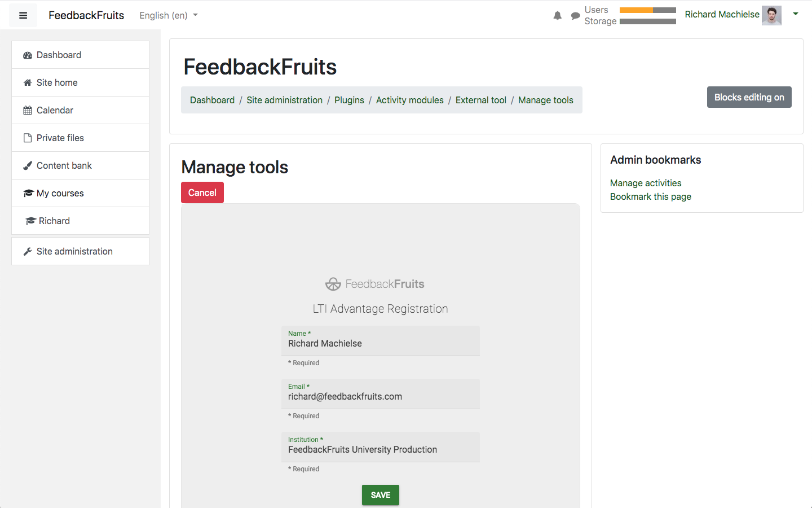Click the Private files document icon
The image size is (812, 508).
[x=28, y=138]
